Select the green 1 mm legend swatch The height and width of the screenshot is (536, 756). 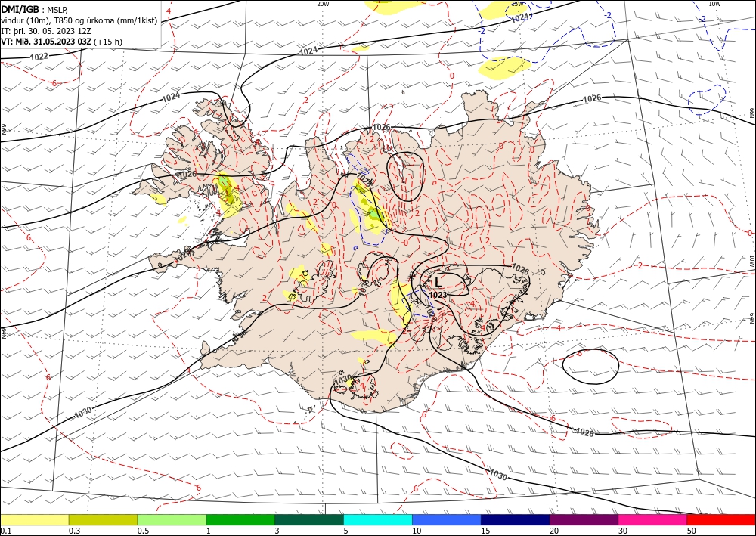pos(240,519)
